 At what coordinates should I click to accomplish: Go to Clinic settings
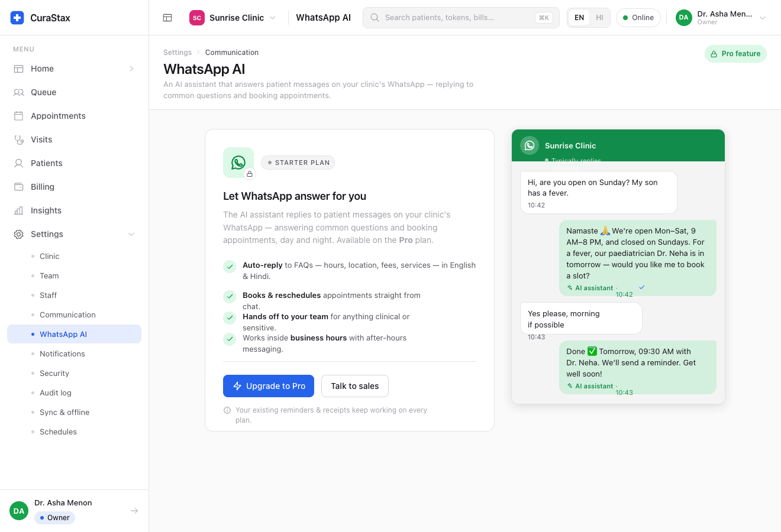tap(74, 256)
